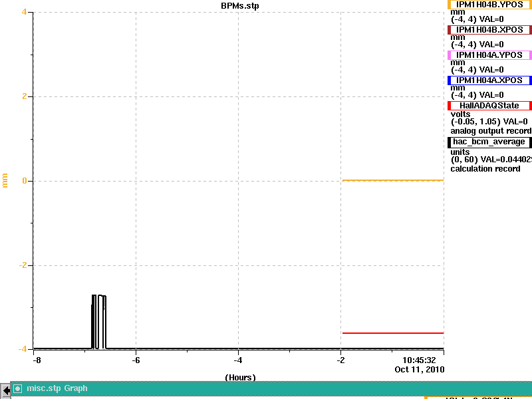Click the -6 tick label on x-axis
The height and width of the screenshot is (399, 532).
(x=136, y=360)
